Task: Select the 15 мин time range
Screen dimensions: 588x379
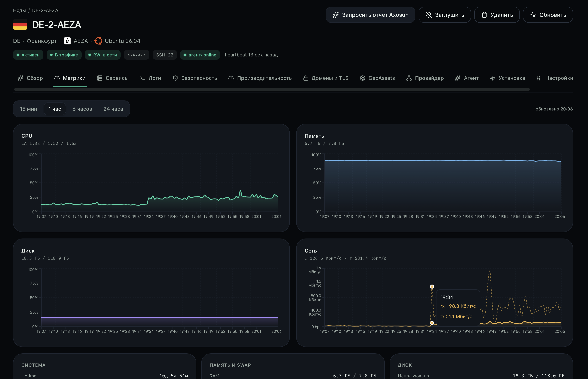Action: [29, 109]
